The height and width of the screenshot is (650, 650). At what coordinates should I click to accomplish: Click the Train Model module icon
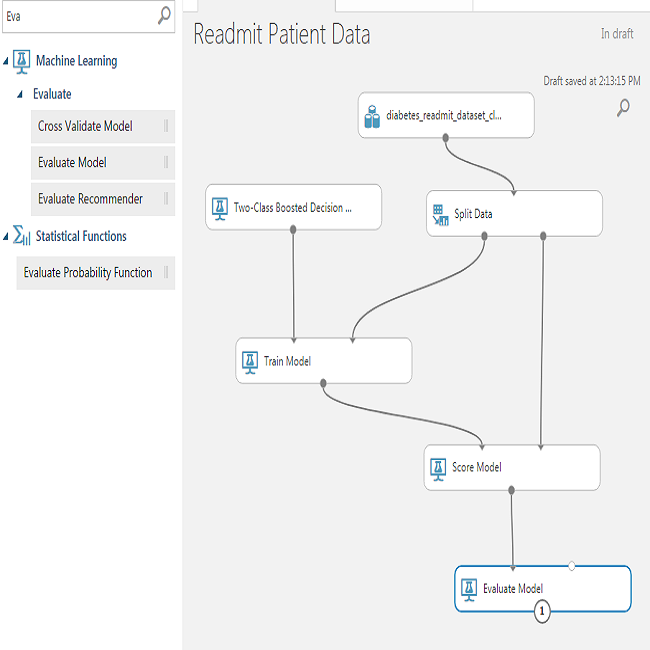click(249, 361)
